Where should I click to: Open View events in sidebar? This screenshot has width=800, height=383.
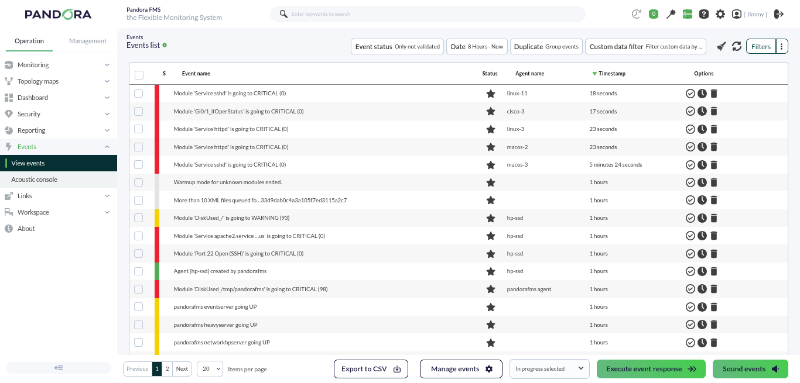point(58,163)
